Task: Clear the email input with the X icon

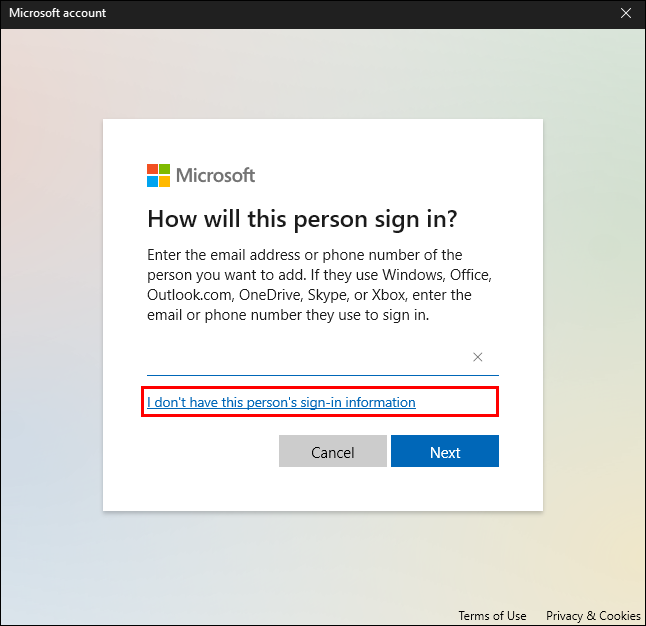Action: pyautogui.click(x=478, y=357)
